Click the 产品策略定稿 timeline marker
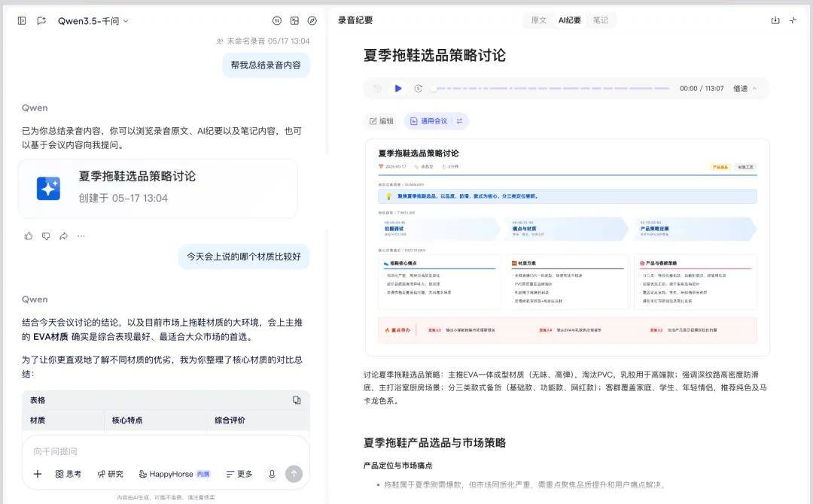The height and width of the screenshot is (504, 813). (x=696, y=229)
